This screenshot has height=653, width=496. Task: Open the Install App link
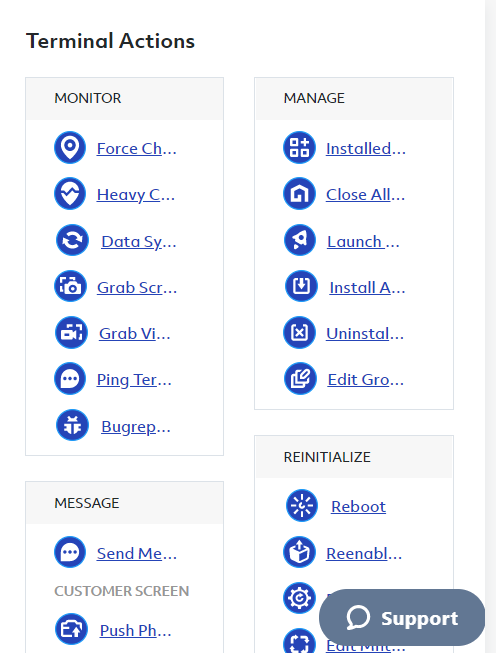pyautogui.click(x=367, y=287)
